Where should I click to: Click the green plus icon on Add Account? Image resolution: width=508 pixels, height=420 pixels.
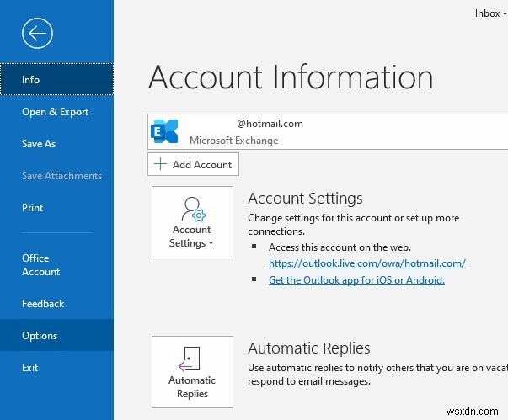click(160, 164)
